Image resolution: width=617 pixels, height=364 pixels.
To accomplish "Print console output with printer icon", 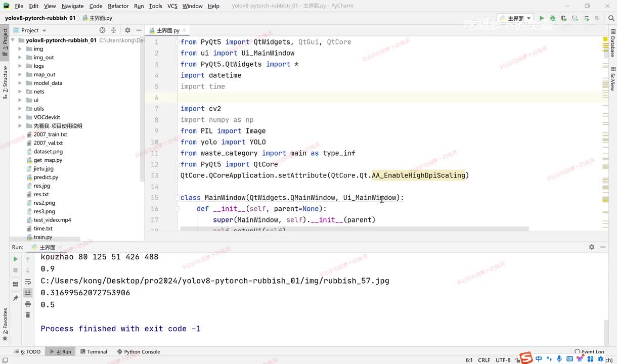I will [28, 304].
